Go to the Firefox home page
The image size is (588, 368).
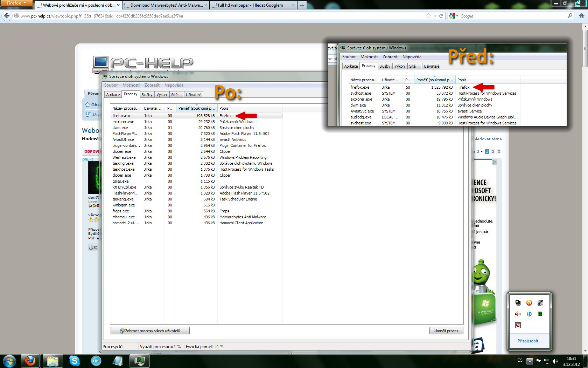point(582,16)
